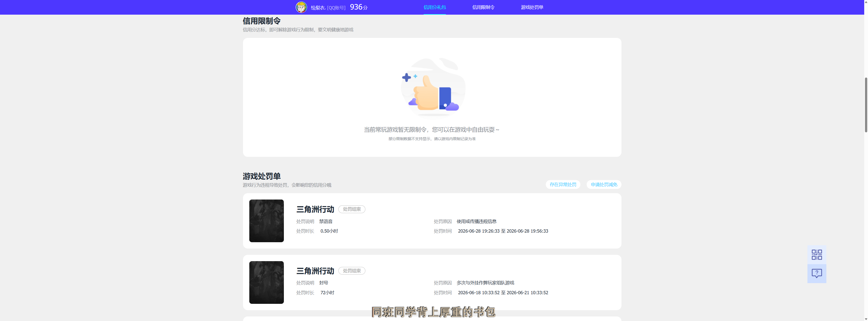Click the 游戏处罚单 section heading
The width and height of the screenshot is (868, 321).
(x=261, y=176)
